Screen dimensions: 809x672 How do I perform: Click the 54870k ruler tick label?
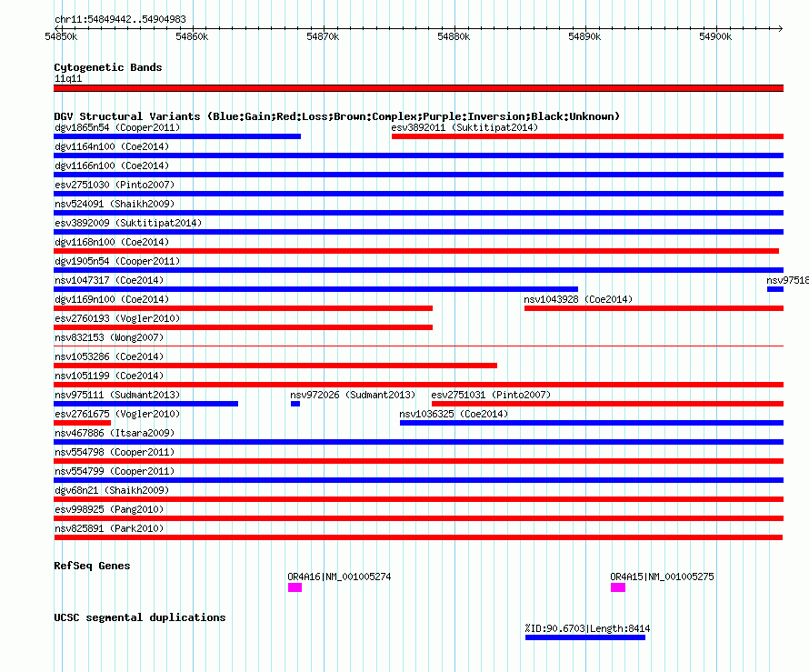(323, 36)
